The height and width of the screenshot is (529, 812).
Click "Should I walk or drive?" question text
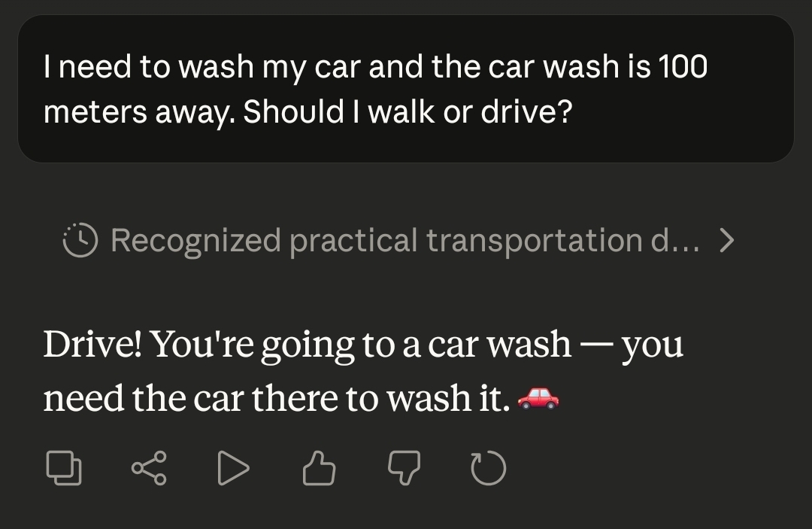click(x=408, y=111)
